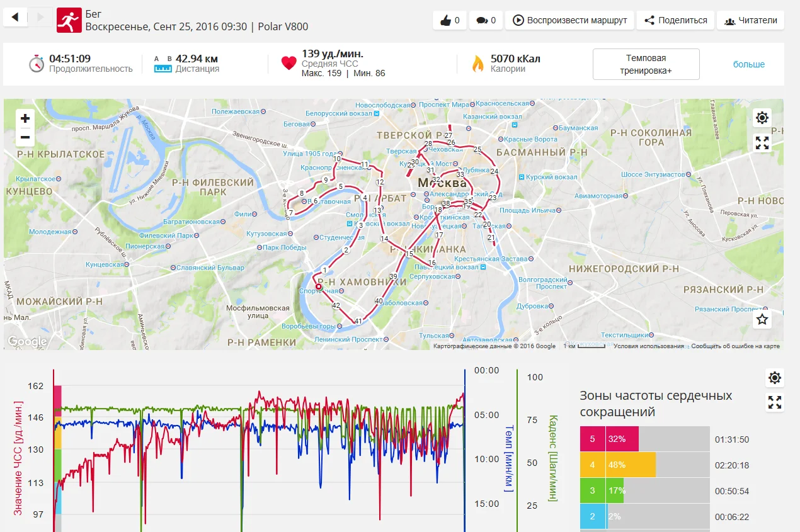Share workout via Поделиться button
The width and height of the screenshot is (800, 532).
[x=675, y=20]
